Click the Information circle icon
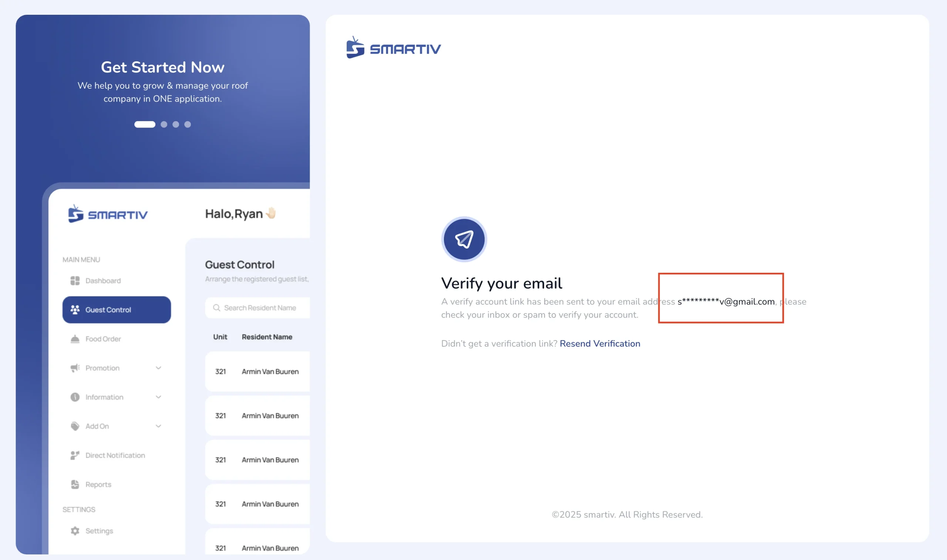947x560 pixels. click(75, 397)
